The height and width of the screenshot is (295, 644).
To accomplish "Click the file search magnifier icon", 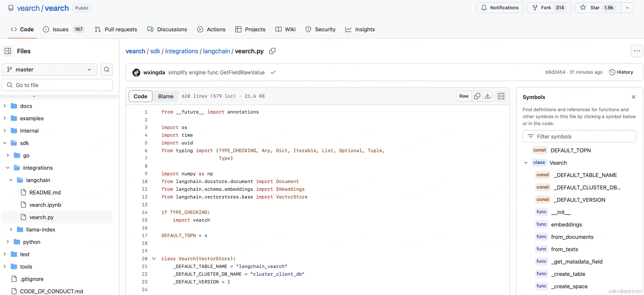I will click(x=106, y=69).
